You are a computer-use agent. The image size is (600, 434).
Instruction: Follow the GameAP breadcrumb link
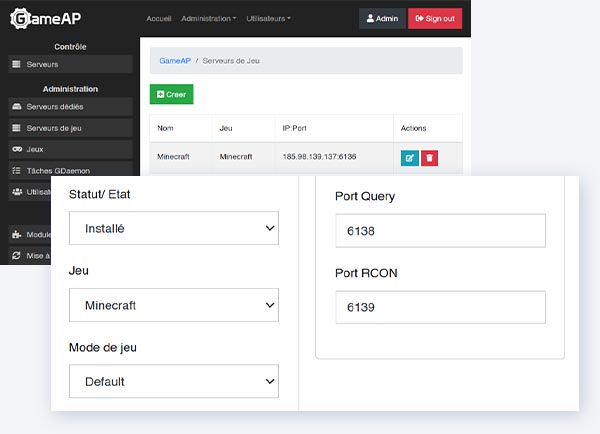coord(175,61)
